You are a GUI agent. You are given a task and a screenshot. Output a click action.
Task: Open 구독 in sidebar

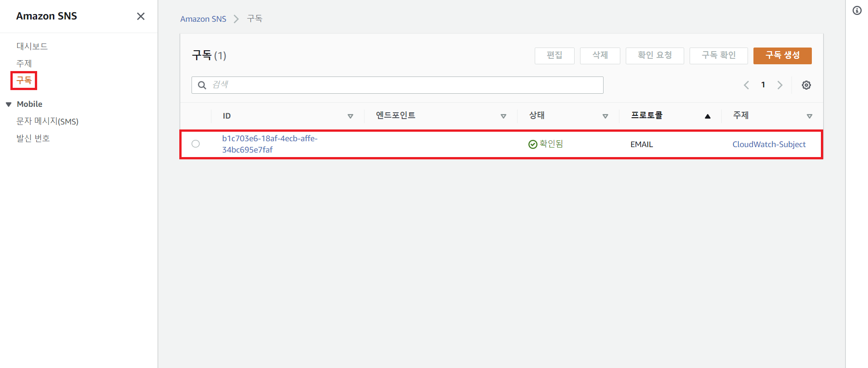[x=24, y=81]
